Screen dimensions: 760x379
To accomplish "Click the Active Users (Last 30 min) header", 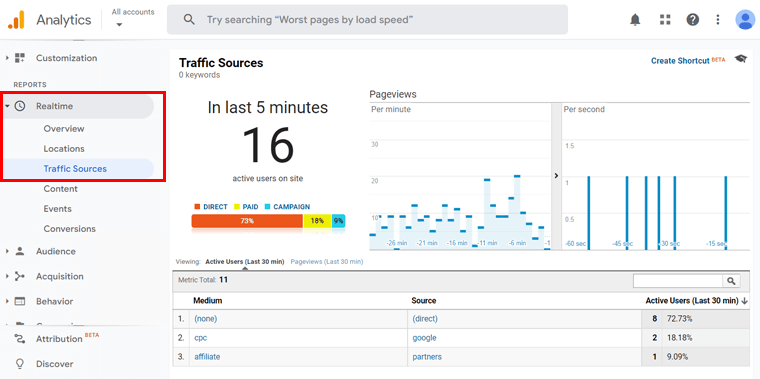I will pos(692,301).
